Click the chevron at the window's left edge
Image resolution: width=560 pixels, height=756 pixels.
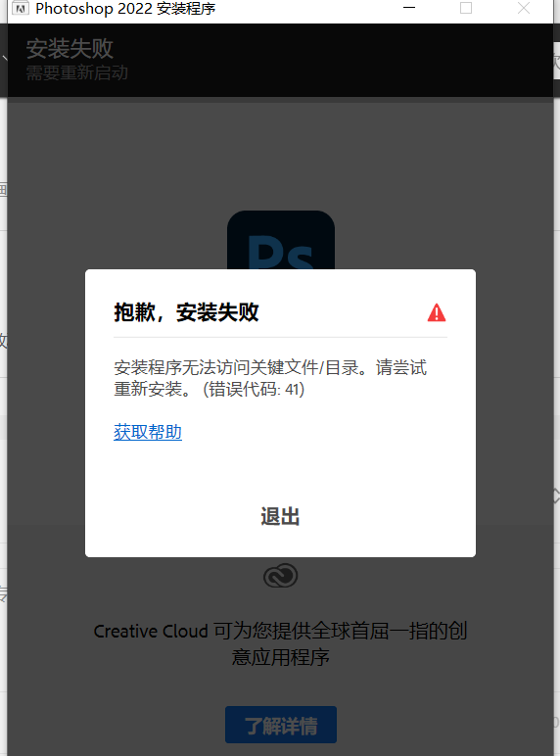click(x=4, y=59)
